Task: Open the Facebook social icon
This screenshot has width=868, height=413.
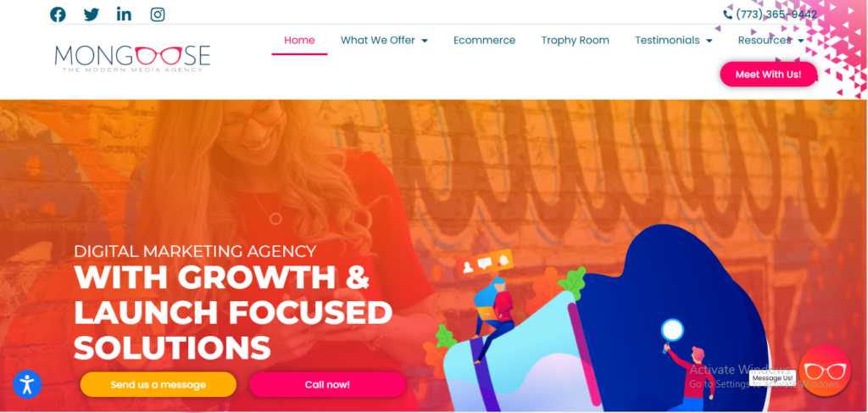Action: tap(58, 14)
